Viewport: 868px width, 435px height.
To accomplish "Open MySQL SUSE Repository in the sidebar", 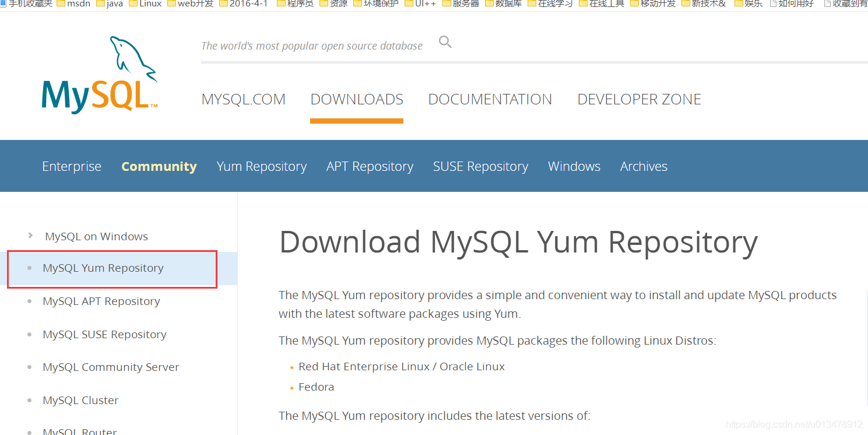I will 104,335.
